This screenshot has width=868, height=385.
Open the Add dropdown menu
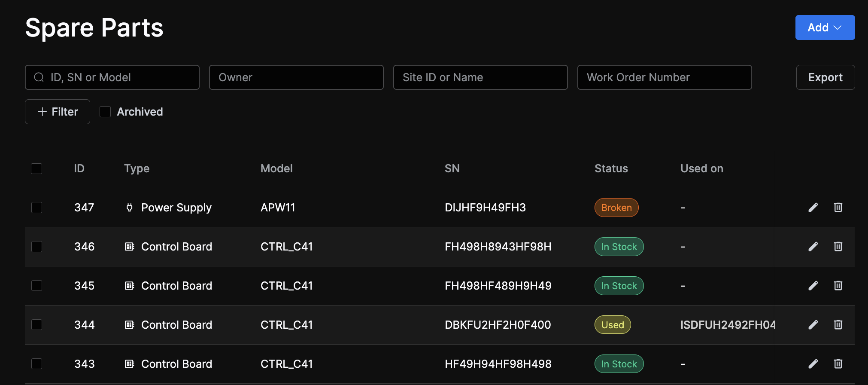click(x=825, y=27)
